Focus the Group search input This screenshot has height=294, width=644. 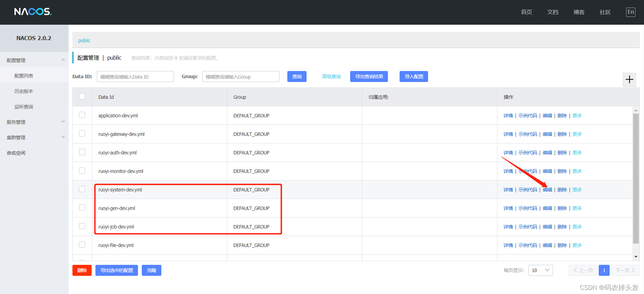[x=241, y=77]
